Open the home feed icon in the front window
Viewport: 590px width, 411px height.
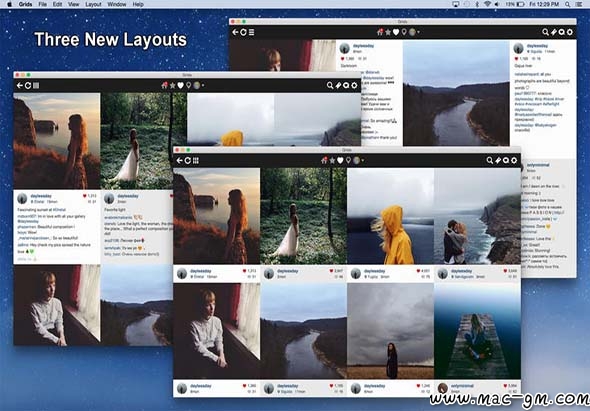324,160
